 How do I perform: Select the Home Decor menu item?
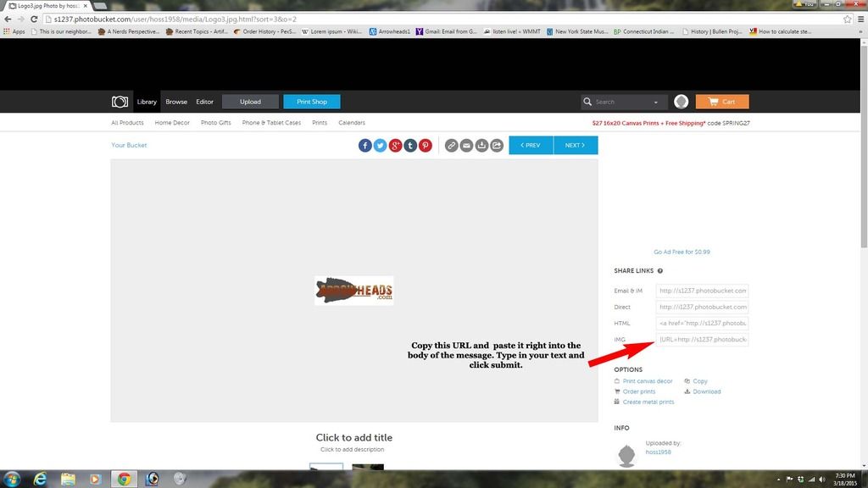(x=172, y=123)
